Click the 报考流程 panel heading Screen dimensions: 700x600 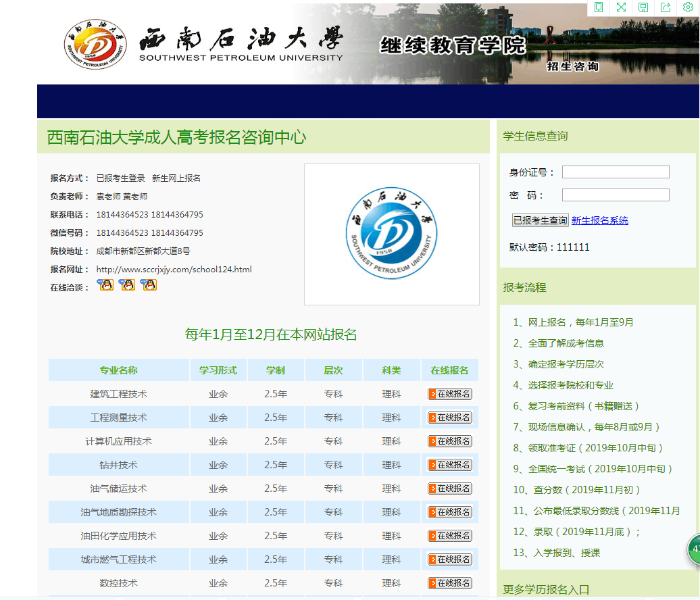pos(524,288)
